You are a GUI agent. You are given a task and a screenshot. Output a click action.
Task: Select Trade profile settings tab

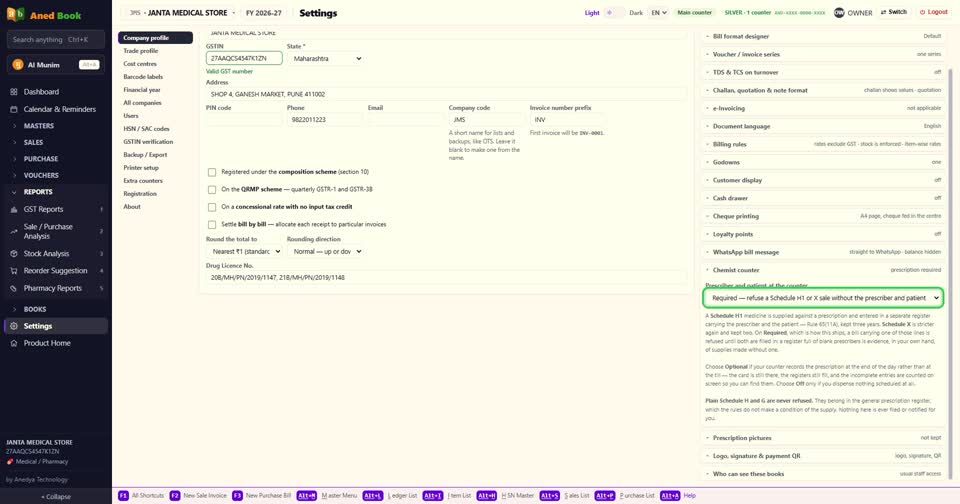click(x=155, y=51)
